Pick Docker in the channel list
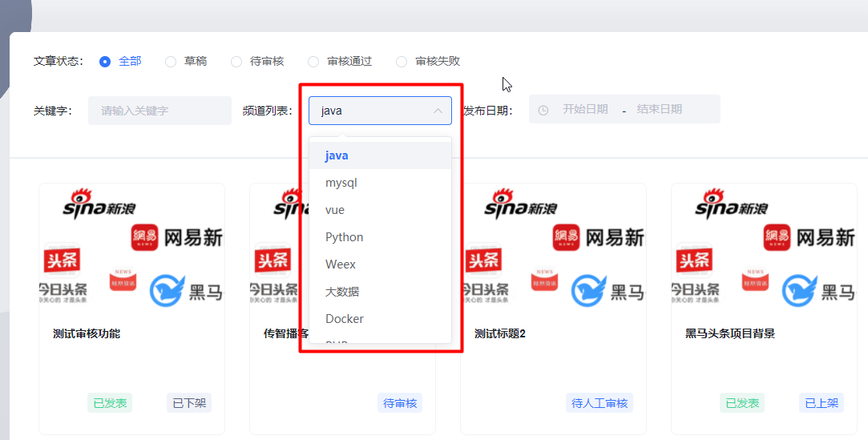 [381, 319]
